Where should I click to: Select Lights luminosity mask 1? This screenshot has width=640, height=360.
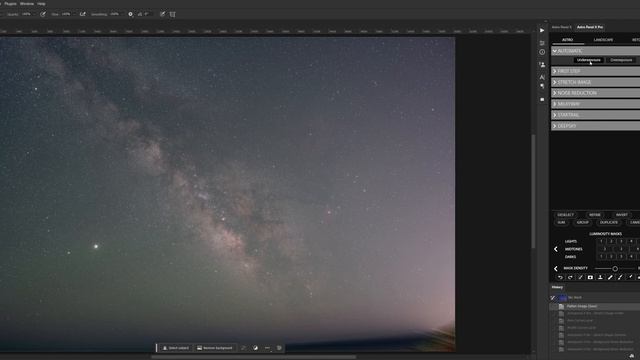click(x=601, y=241)
